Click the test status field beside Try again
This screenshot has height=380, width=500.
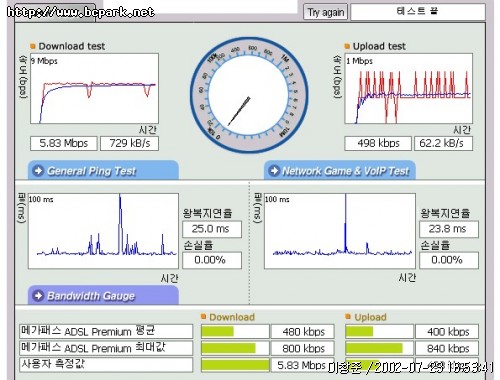point(418,12)
